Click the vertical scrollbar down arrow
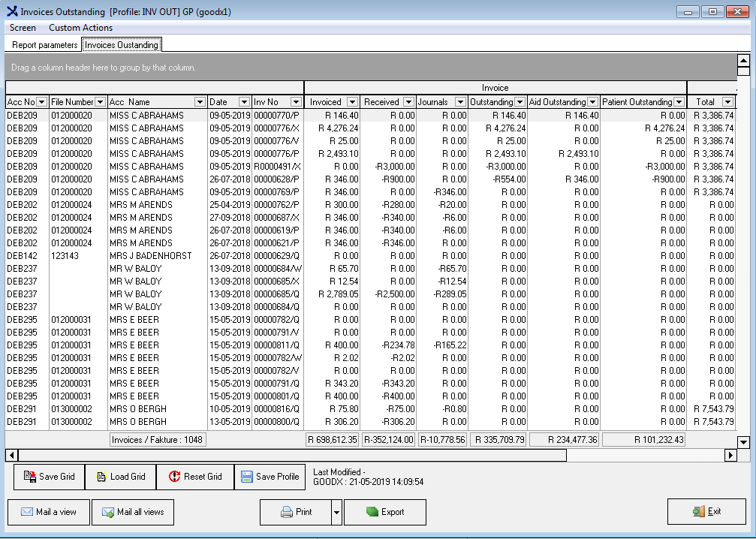The width and height of the screenshot is (756, 539). [x=743, y=442]
